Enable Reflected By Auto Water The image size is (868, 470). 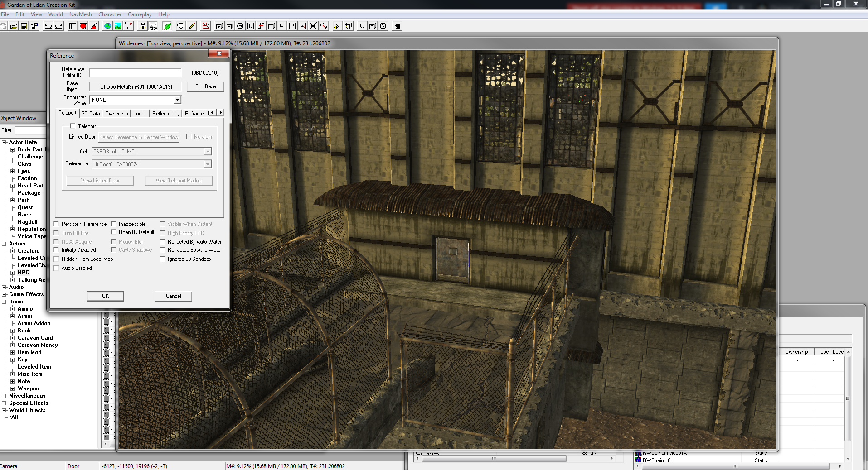click(162, 242)
